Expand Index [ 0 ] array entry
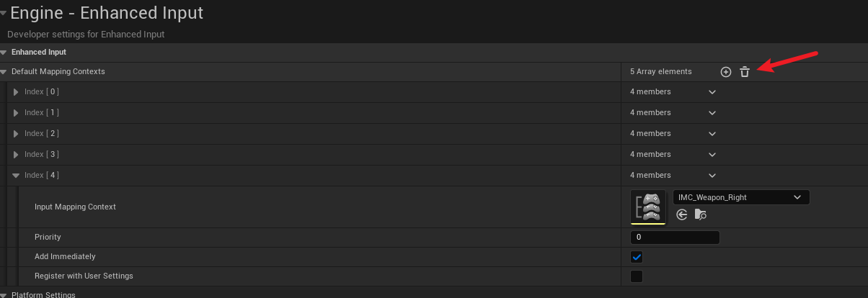The image size is (868, 298). 16,92
